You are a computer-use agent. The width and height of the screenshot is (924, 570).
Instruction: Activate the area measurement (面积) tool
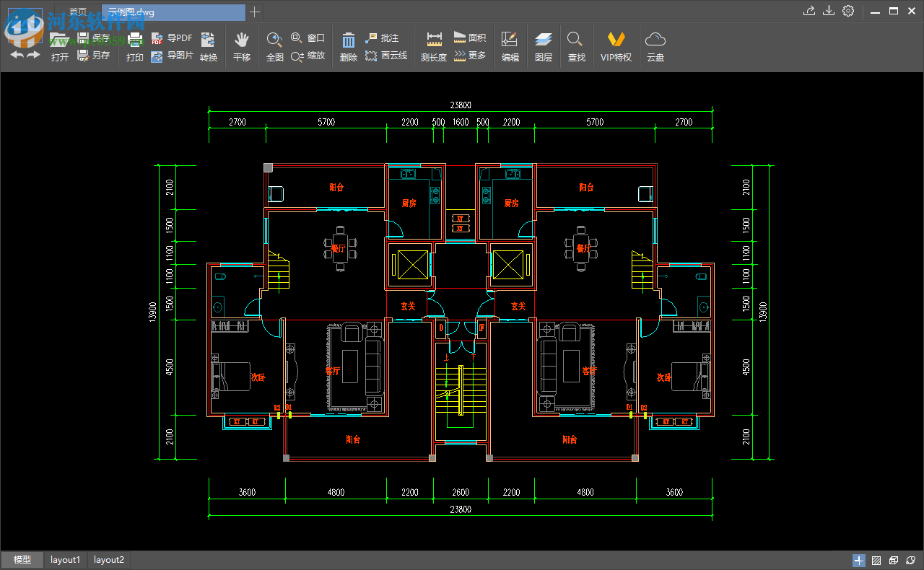point(469,38)
